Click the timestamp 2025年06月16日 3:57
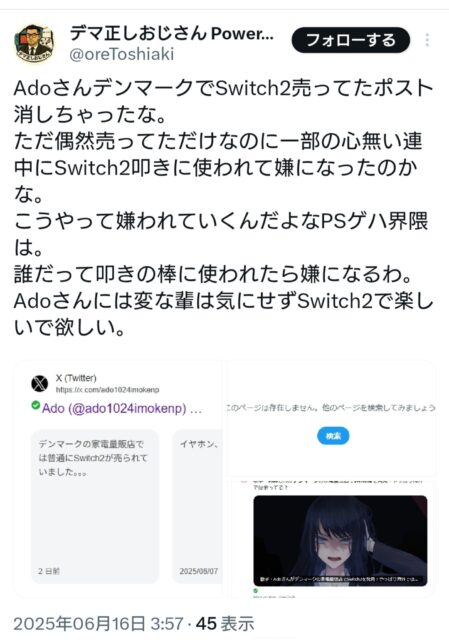449x640 pixels. [98, 624]
